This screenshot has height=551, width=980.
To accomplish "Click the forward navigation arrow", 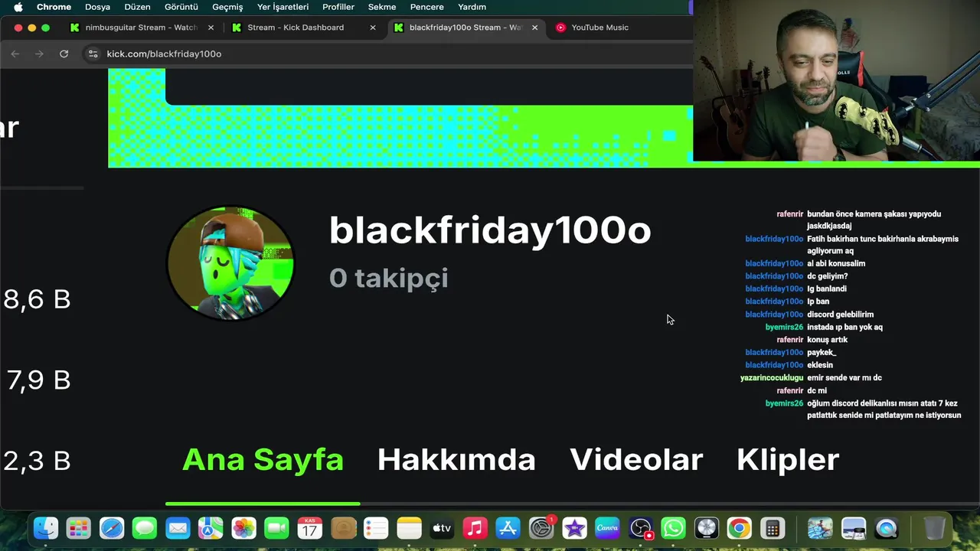I will tap(39, 54).
